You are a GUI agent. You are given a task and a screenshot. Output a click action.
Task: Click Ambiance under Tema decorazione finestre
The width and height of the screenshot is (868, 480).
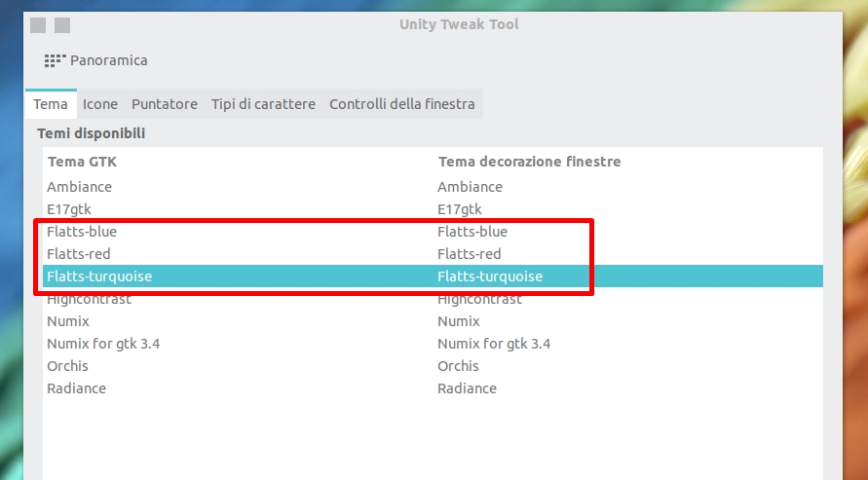(470, 187)
